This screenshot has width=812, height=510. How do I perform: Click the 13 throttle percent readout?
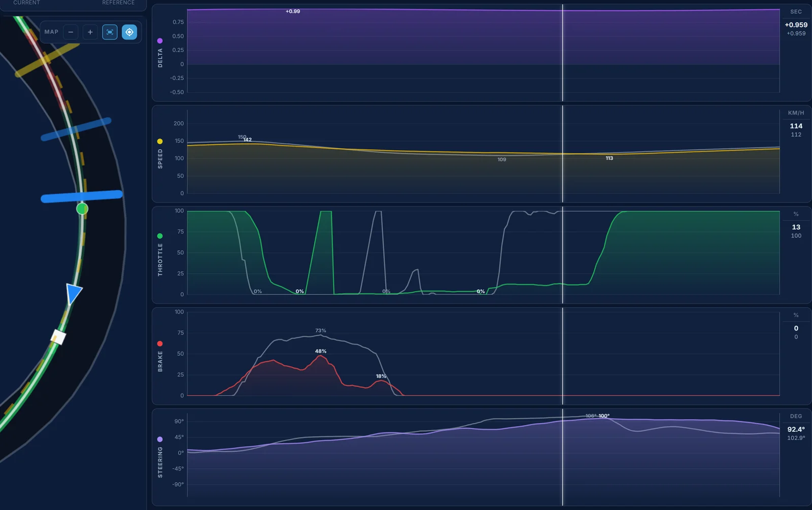click(x=796, y=227)
